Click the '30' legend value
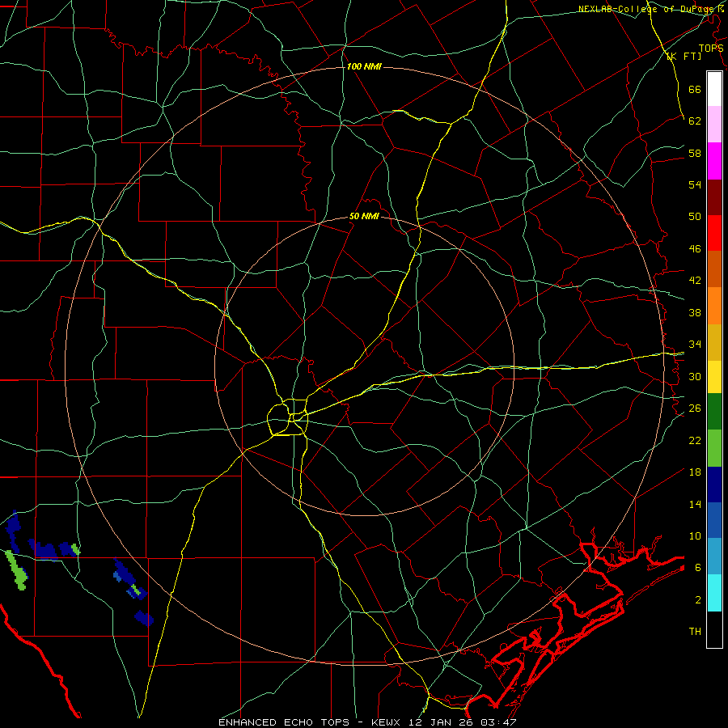 [695, 376]
